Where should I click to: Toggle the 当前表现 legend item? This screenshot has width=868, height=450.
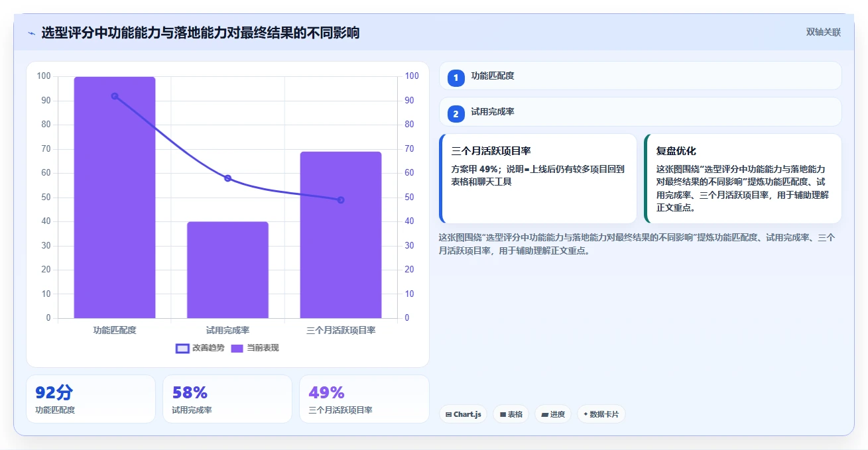255,348
